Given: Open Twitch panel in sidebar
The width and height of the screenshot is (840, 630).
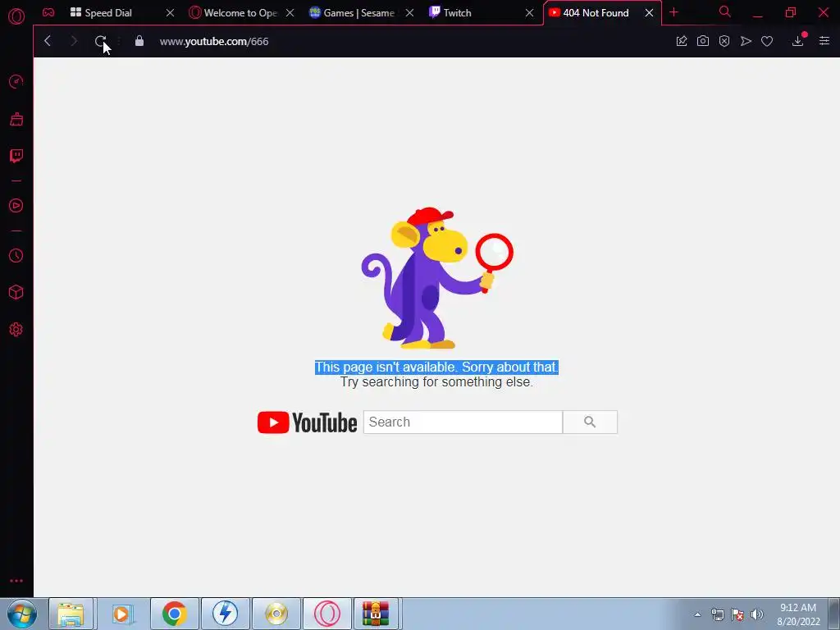Looking at the screenshot, I should pyautogui.click(x=16, y=156).
